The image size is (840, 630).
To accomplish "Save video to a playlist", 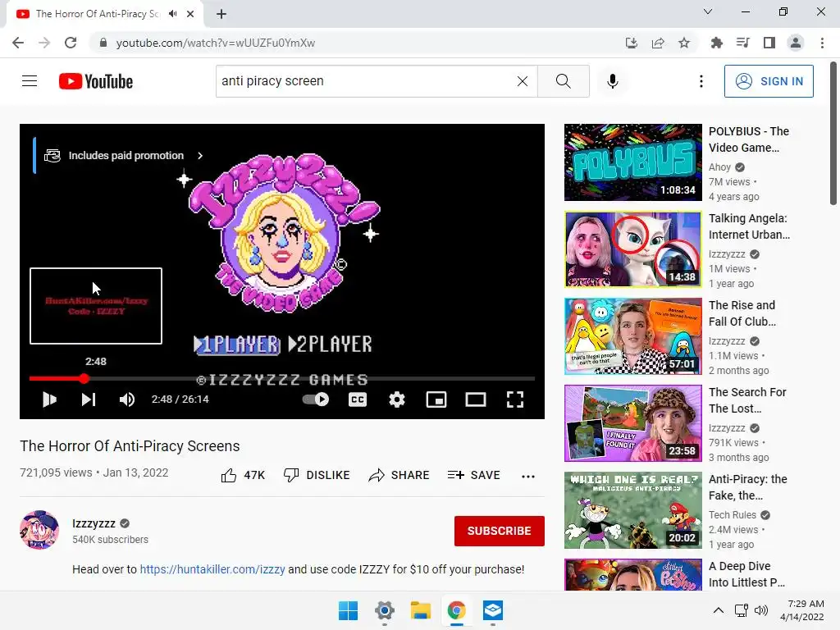I will pyautogui.click(x=473, y=475).
